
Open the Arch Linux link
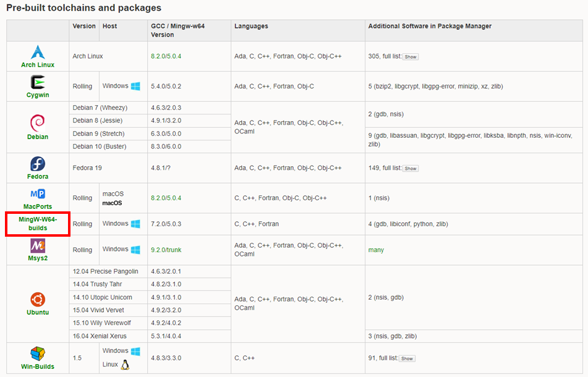[38, 65]
